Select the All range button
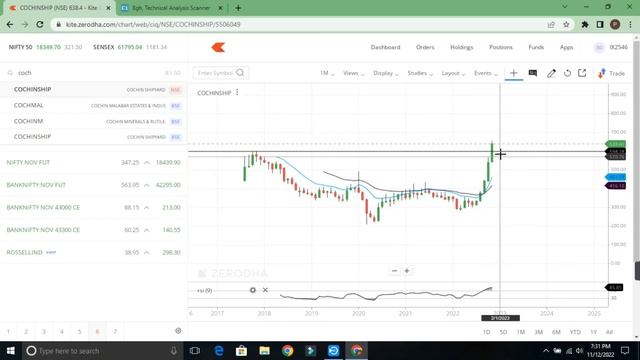 (609, 332)
